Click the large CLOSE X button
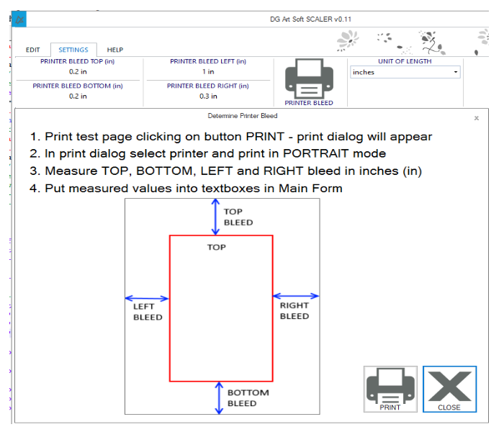The image size is (504, 432). (449, 390)
